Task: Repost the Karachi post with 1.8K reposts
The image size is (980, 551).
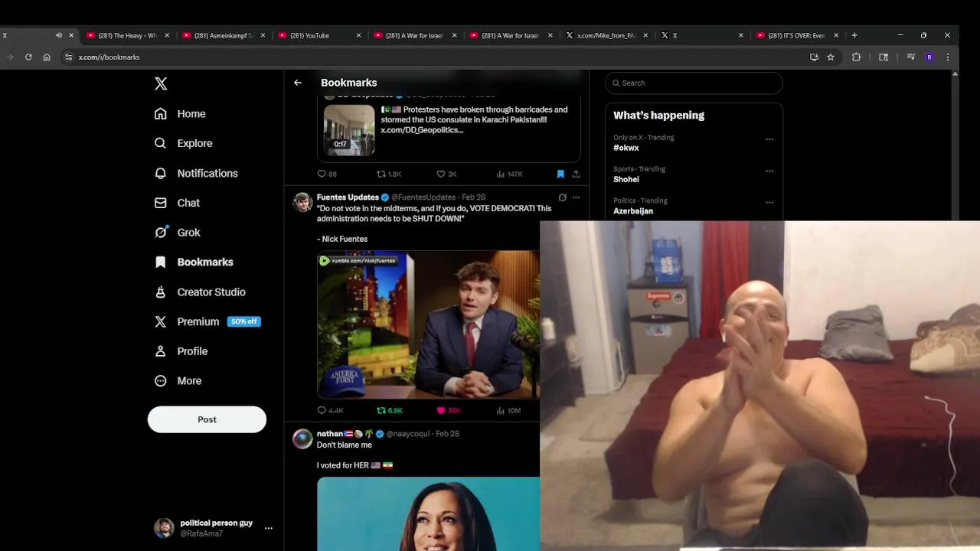Action: (389, 174)
